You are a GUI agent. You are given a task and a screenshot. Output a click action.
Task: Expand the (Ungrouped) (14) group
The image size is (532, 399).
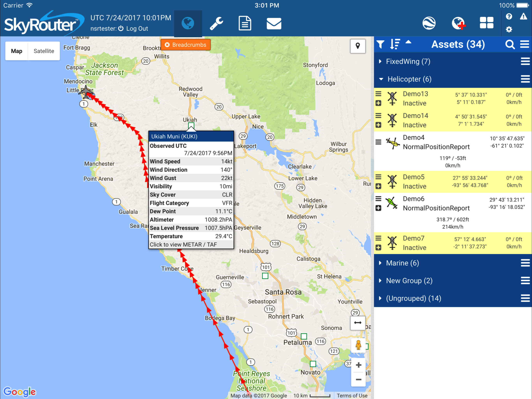tap(380, 298)
